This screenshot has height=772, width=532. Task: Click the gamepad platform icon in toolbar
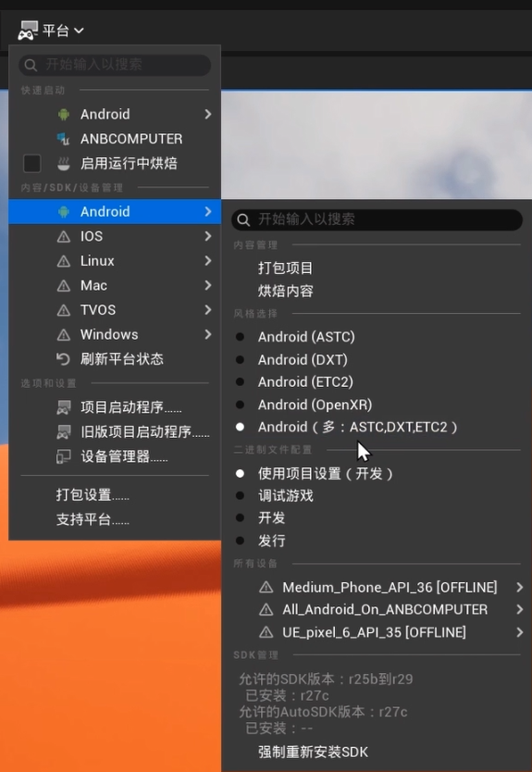pos(28,31)
